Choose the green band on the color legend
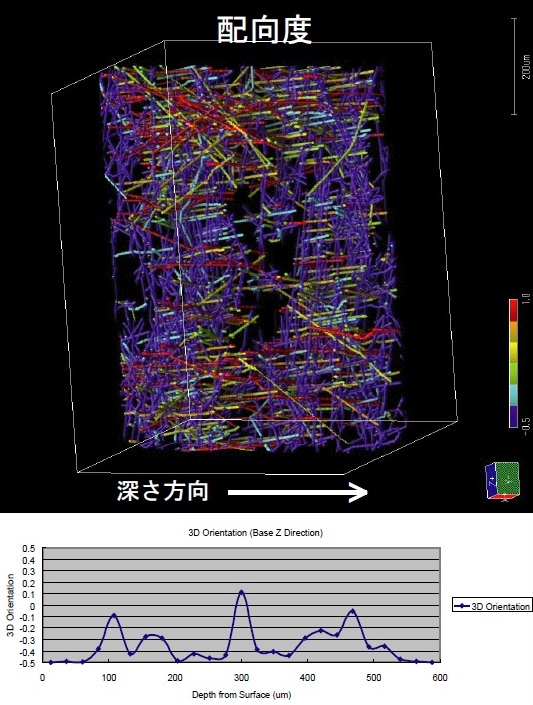Image resolution: width=533 pixels, height=705 pixels. point(513,375)
